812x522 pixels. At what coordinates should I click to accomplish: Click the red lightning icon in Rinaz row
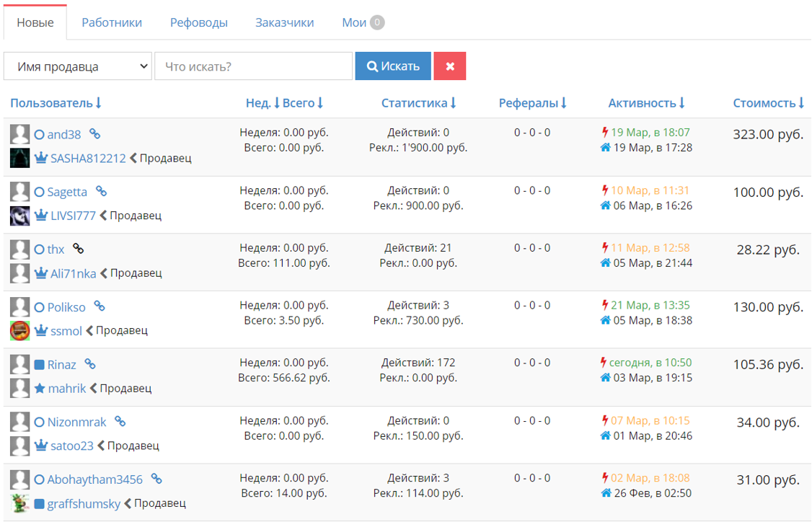pyautogui.click(x=604, y=363)
